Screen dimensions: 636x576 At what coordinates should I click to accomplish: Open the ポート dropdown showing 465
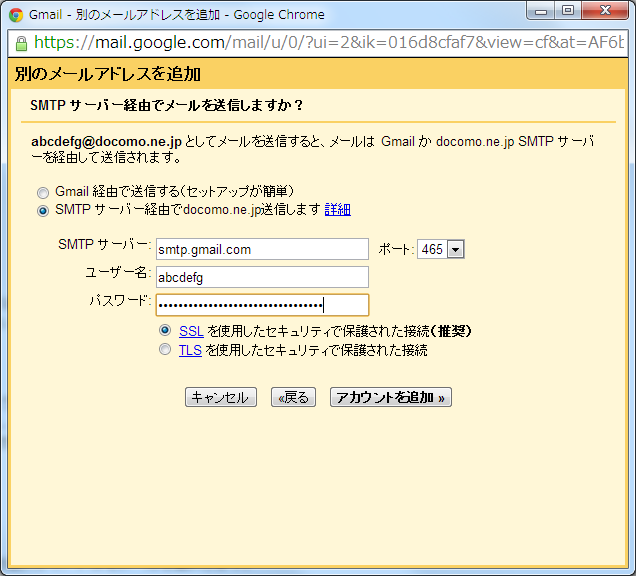click(x=441, y=249)
